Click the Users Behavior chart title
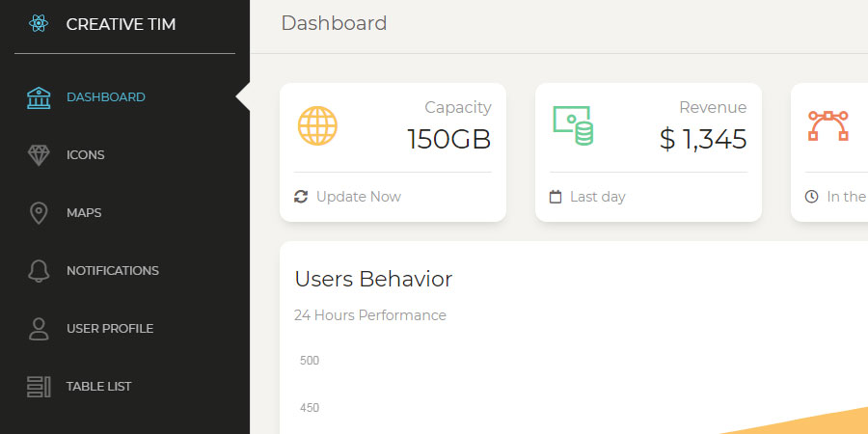 pos(373,279)
